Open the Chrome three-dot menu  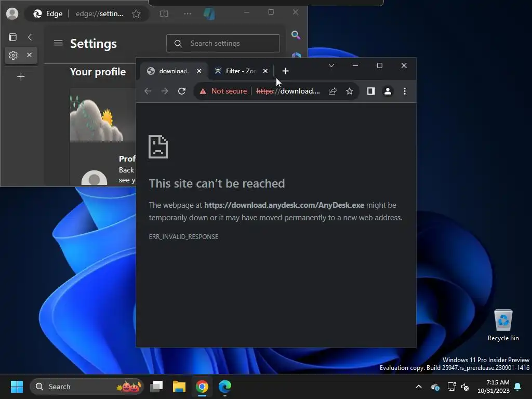tap(405, 91)
